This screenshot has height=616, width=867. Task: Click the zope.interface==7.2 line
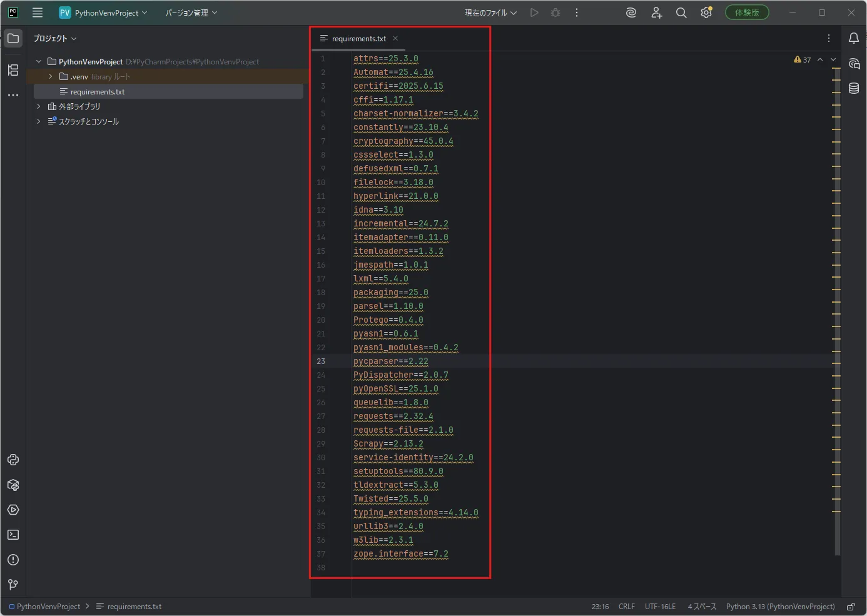[x=401, y=554]
